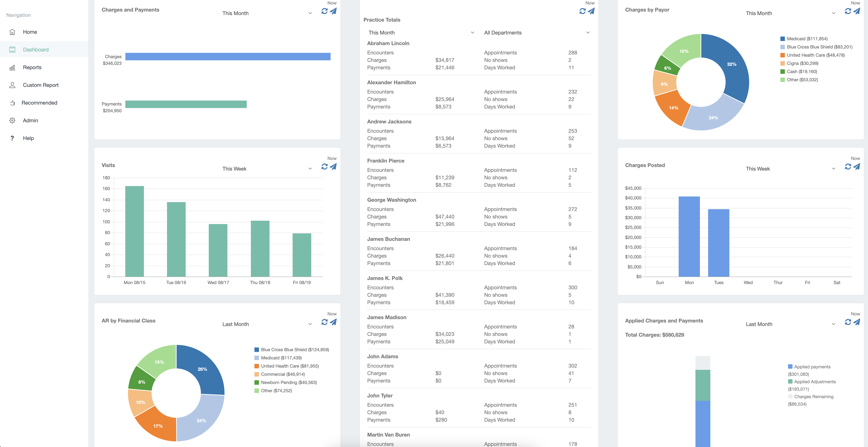The height and width of the screenshot is (447, 868).
Task: Click the Home house icon
Action: (x=12, y=32)
